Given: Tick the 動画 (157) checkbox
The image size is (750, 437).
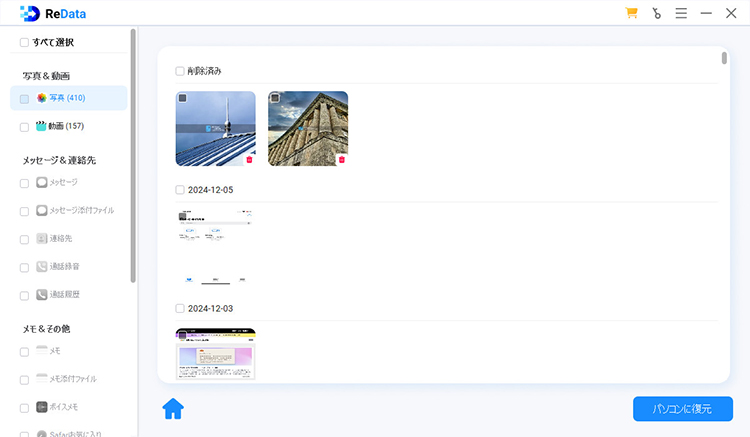Looking at the screenshot, I should 24,127.
